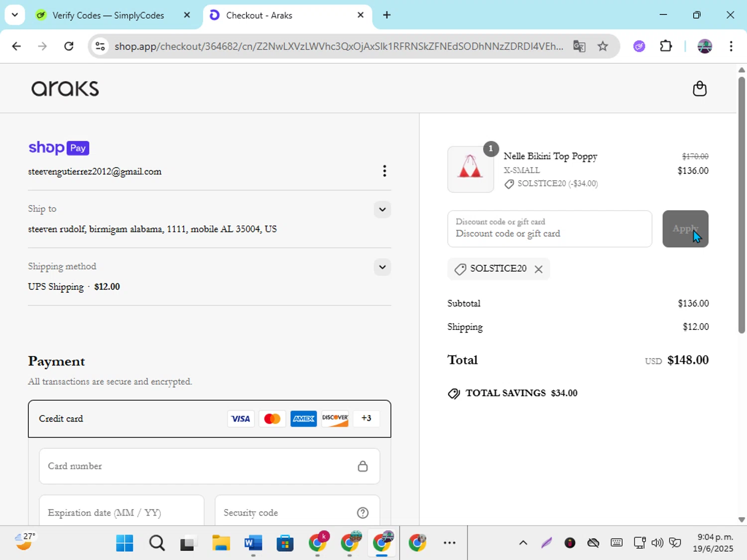747x560 pixels.
Task: Open the Chrome profile avatar
Action: (705, 46)
